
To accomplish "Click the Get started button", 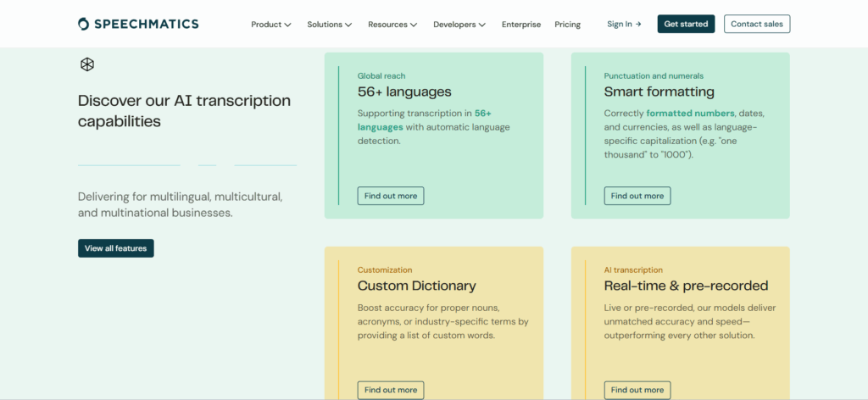I will tap(686, 24).
